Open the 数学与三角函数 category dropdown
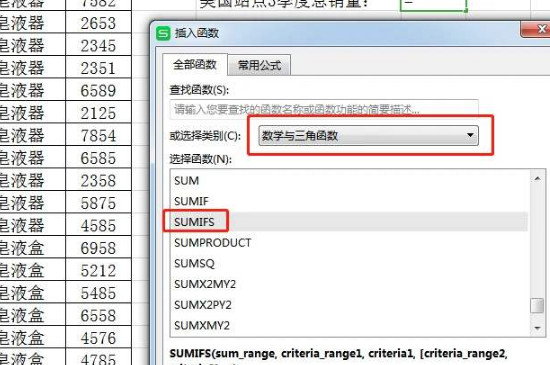This screenshot has width=550, height=365. tap(368, 135)
